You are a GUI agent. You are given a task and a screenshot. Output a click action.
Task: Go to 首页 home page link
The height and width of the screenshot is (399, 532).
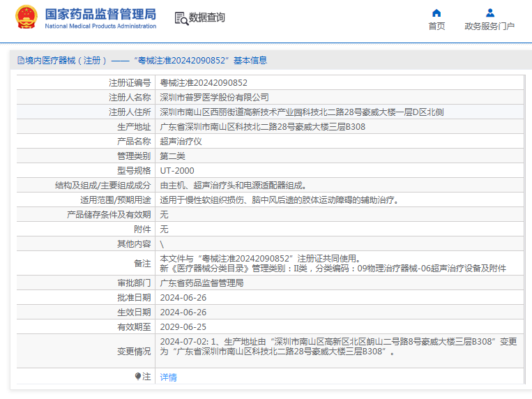click(436, 26)
